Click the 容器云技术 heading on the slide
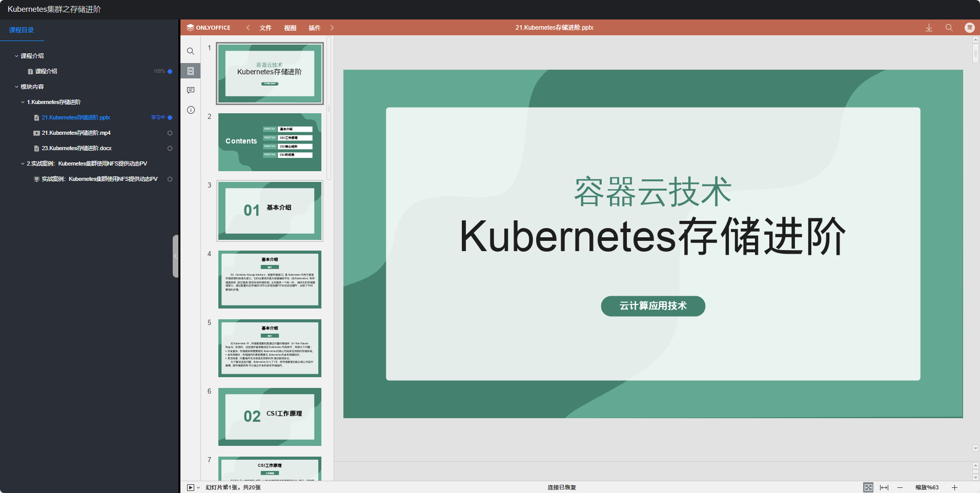 pos(652,192)
